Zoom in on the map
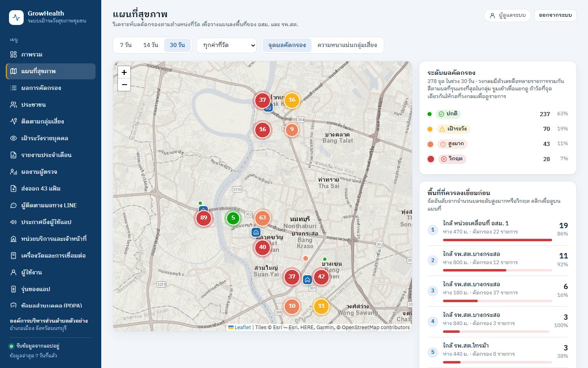The height and width of the screenshot is (368, 588). (x=124, y=72)
